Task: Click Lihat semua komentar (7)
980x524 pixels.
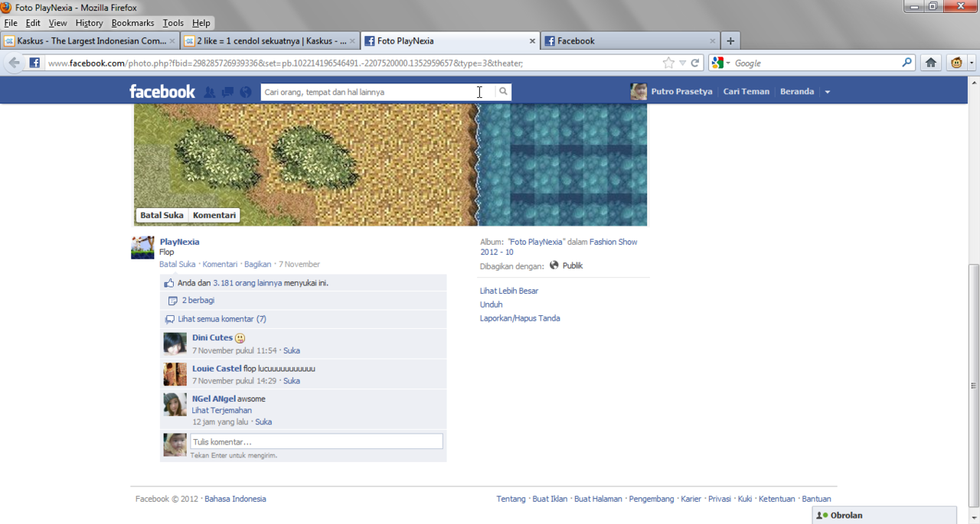Action: [x=222, y=319]
